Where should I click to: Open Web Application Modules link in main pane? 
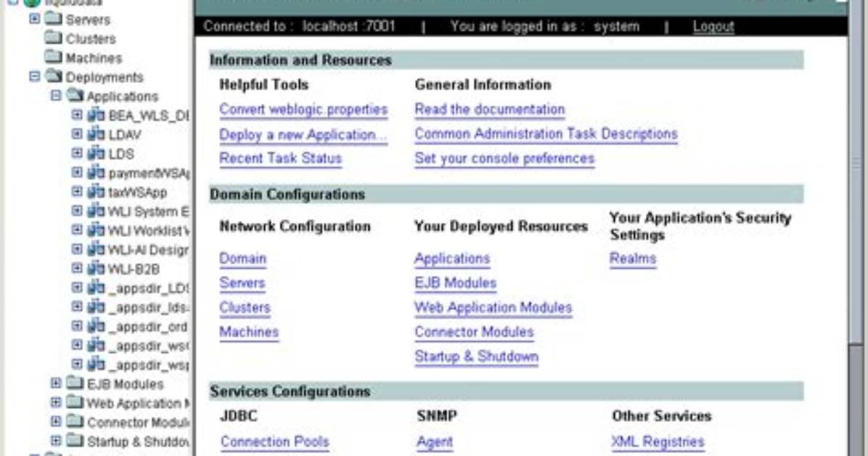[x=494, y=307]
